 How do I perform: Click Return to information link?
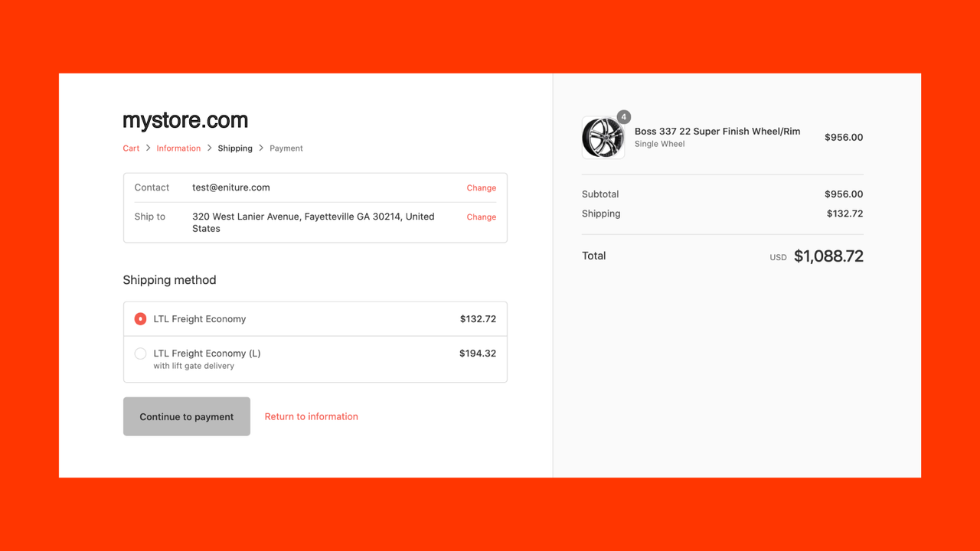(311, 416)
